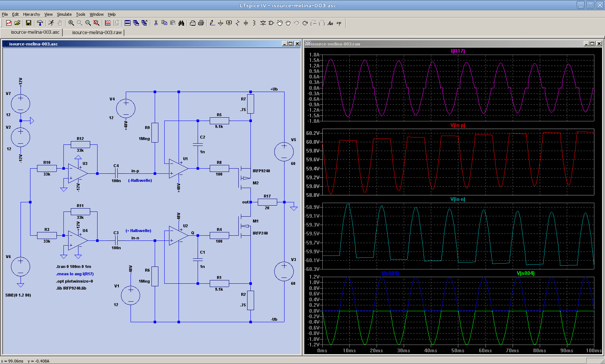Select the Move hand tool

[x=280, y=23]
